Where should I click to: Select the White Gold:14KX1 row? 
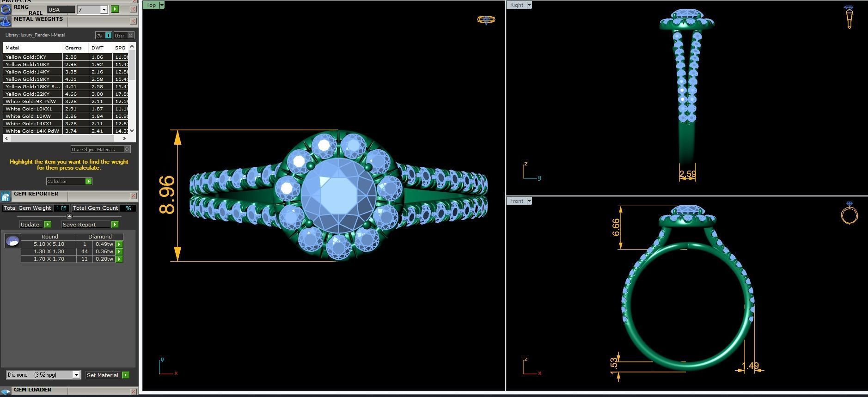pyautogui.click(x=66, y=123)
